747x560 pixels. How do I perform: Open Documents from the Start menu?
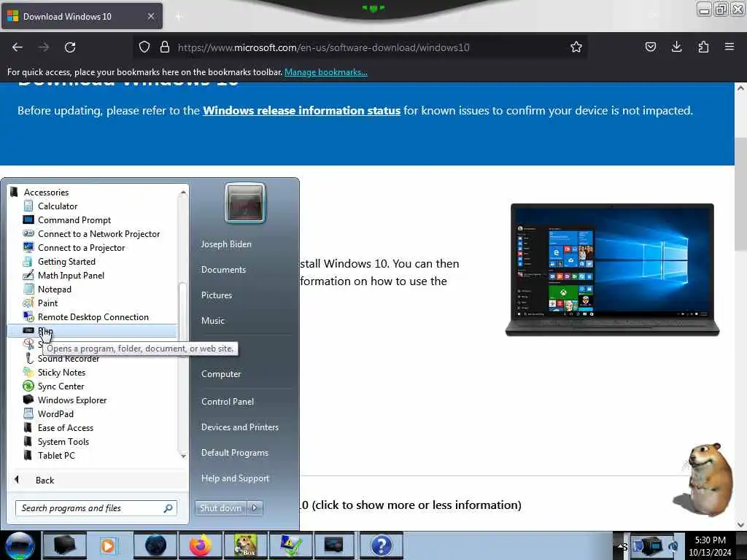coord(223,270)
